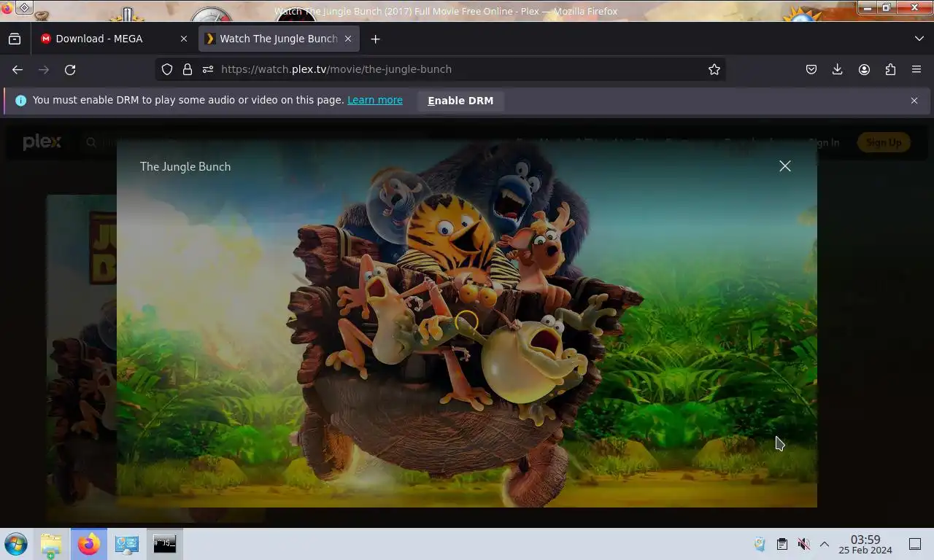The width and height of the screenshot is (934, 560).
Task: Go back with the browser back arrow
Action: coord(18,69)
